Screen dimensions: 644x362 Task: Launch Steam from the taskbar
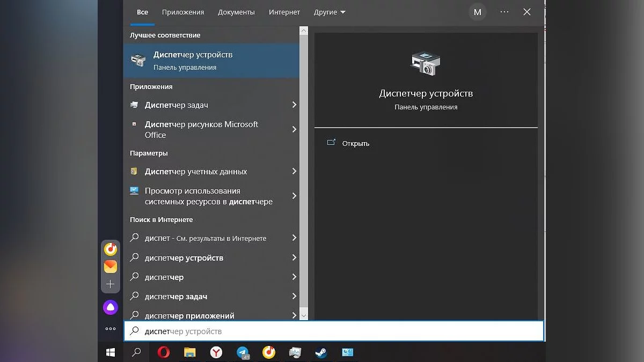321,352
